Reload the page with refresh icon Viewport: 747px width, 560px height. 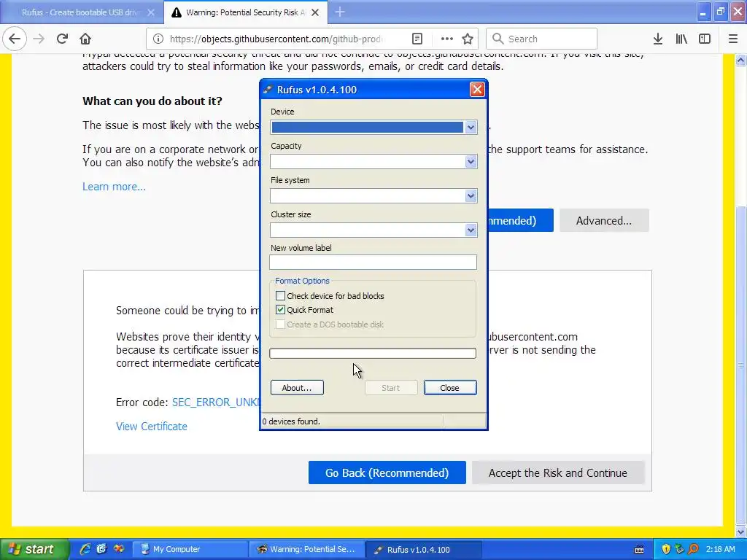click(62, 39)
